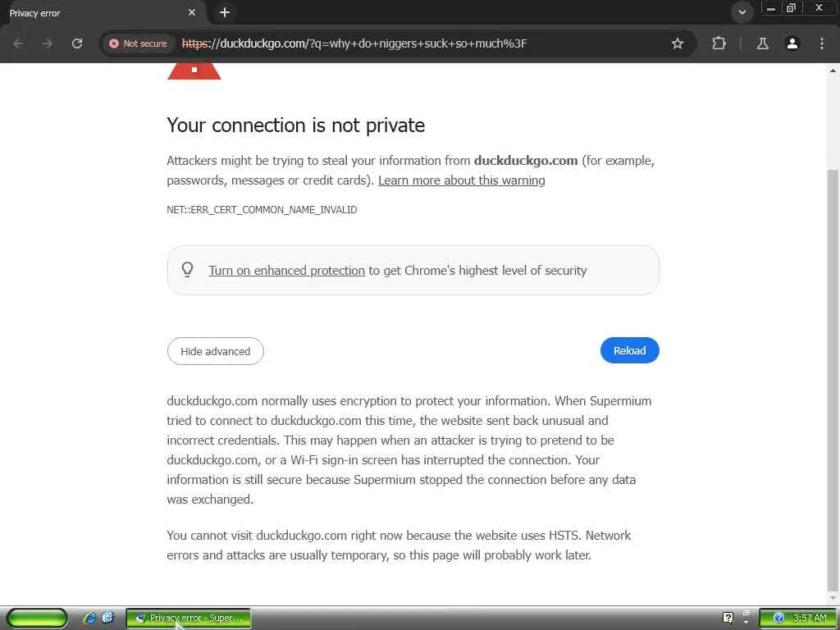Click the "Not secure" site info chip
The height and width of the screenshot is (630, 840).
138,43
